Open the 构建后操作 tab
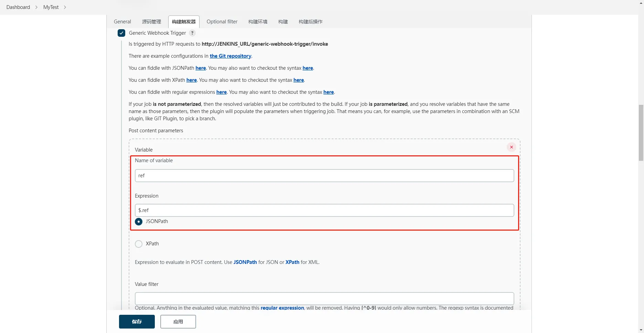Image resolution: width=644 pixels, height=333 pixels. pyautogui.click(x=310, y=22)
